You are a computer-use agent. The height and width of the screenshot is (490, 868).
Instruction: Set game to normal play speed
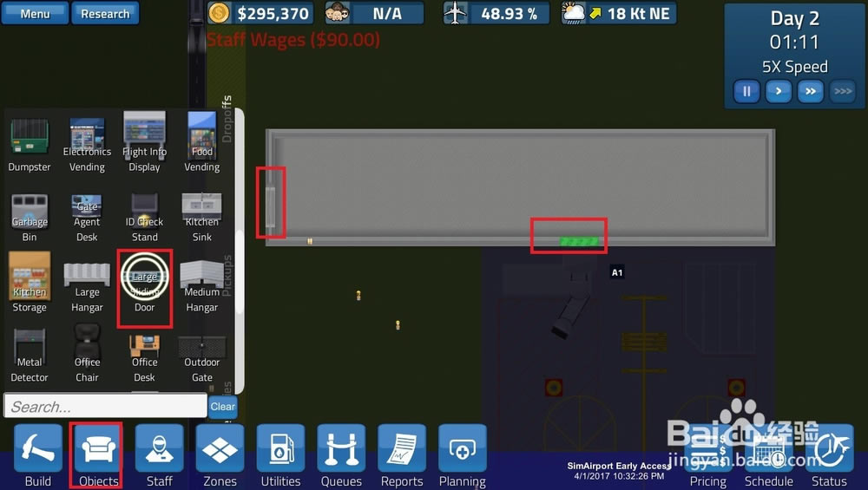point(778,91)
